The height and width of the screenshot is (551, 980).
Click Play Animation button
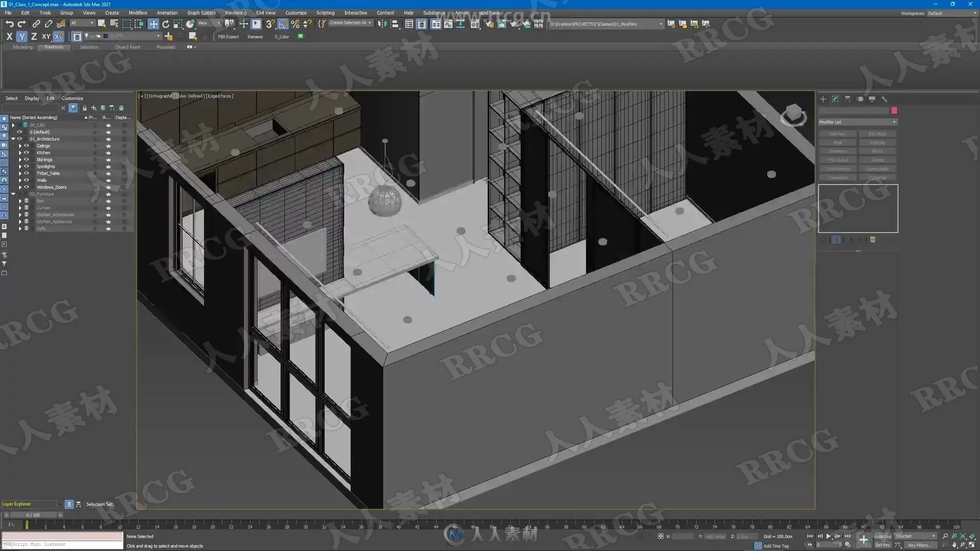click(828, 536)
